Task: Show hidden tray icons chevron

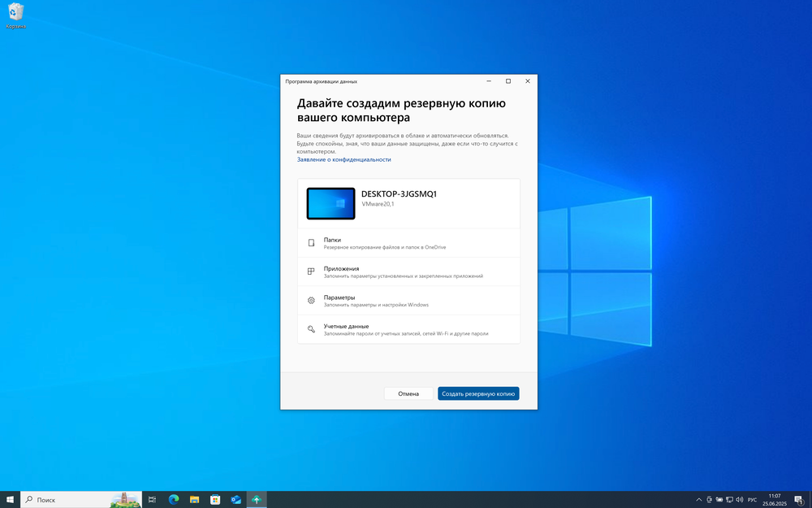Action: tap(698, 500)
